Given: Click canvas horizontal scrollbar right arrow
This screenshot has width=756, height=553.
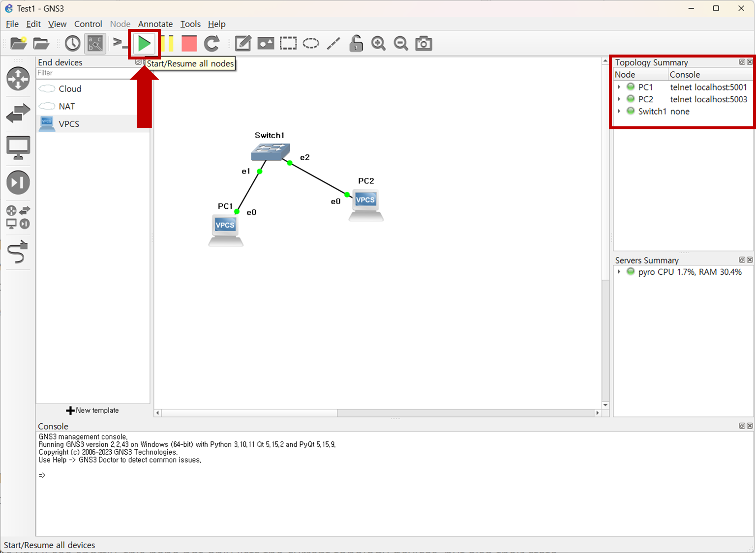Looking at the screenshot, I should coord(598,413).
